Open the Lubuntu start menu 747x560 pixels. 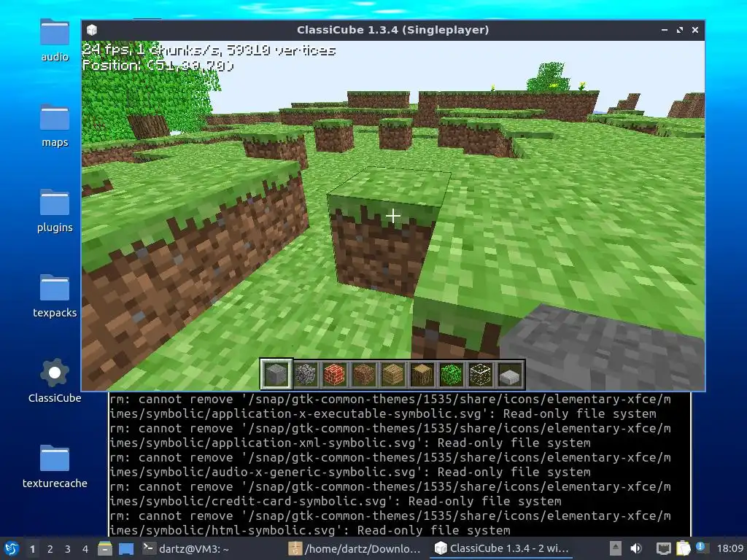point(11,549)
